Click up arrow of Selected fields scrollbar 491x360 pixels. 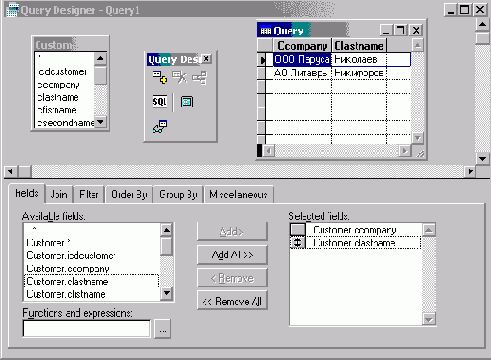(x=429, y=230)
